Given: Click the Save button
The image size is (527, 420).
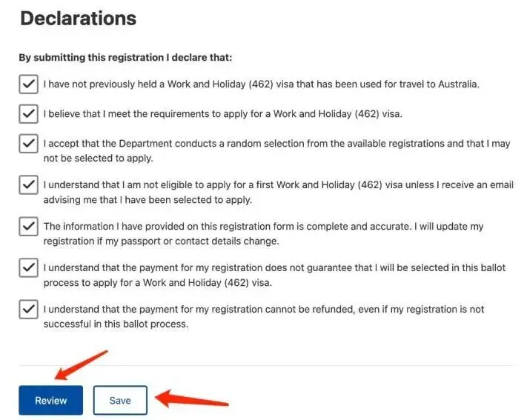Looking at the screenshot, I should (120, 400).
